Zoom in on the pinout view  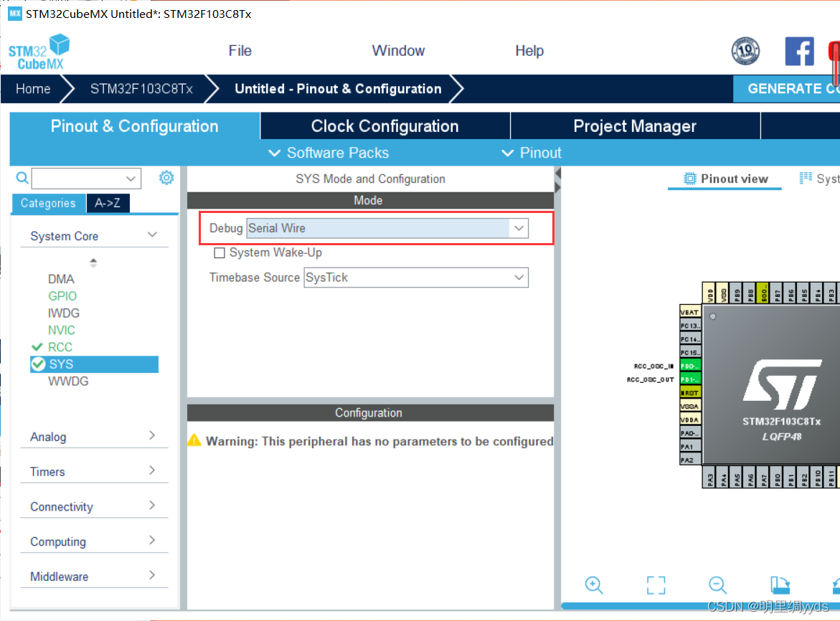tap(593, 584)
